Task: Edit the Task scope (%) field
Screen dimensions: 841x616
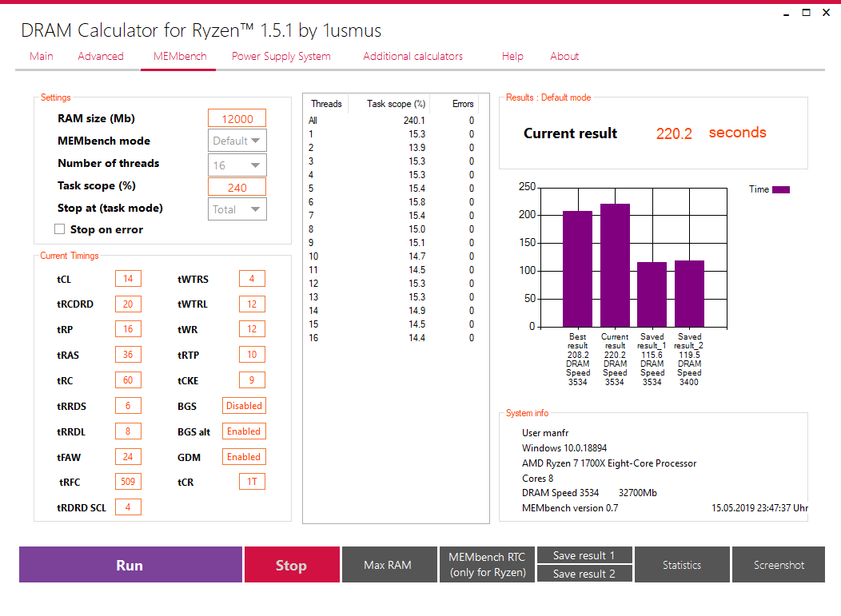Action: click(x=237, y=187)
